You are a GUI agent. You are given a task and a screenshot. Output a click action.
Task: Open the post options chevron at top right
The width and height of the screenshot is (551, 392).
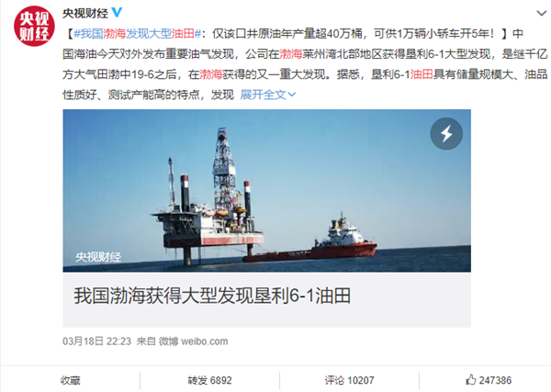point(542,14)
